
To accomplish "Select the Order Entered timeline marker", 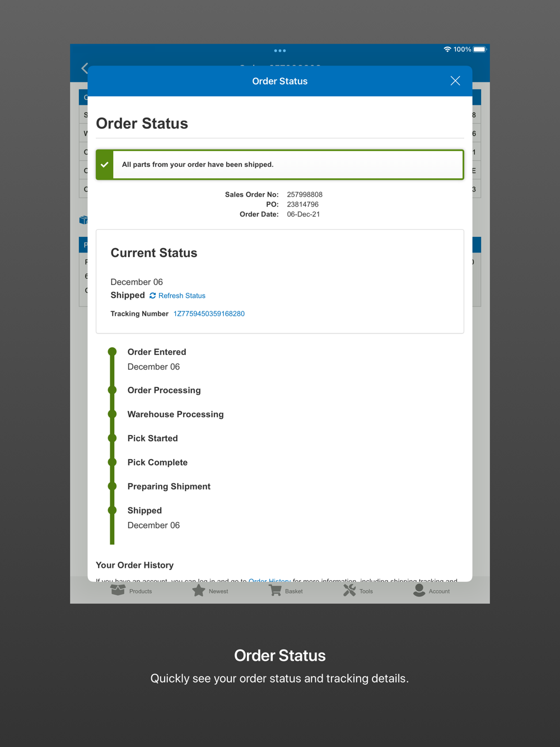I will coord(112,352).
